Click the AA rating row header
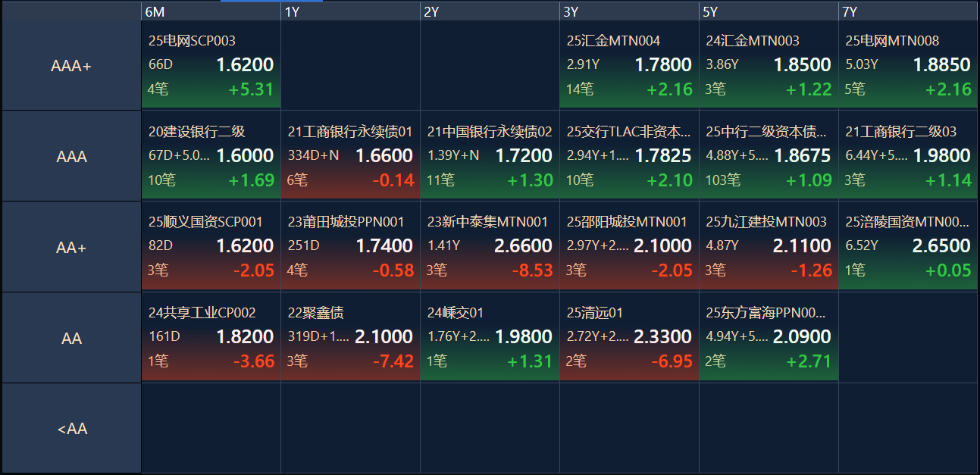Screen dimensions: 980x475 pyautogui.click(x=71, y=338)
